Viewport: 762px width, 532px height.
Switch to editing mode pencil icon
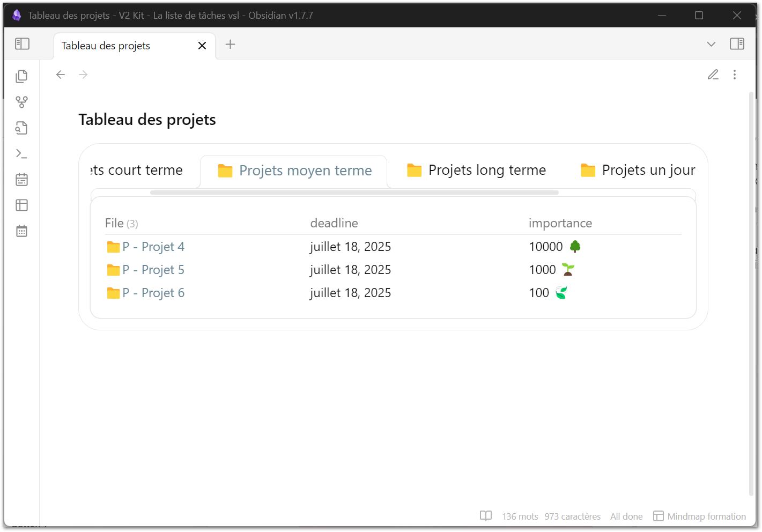click(713, 75)
